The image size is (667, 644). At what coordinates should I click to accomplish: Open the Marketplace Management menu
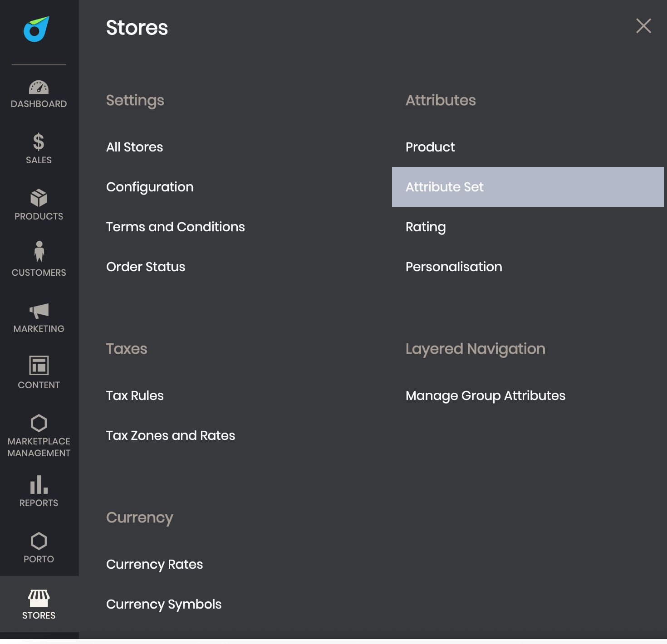39,435
